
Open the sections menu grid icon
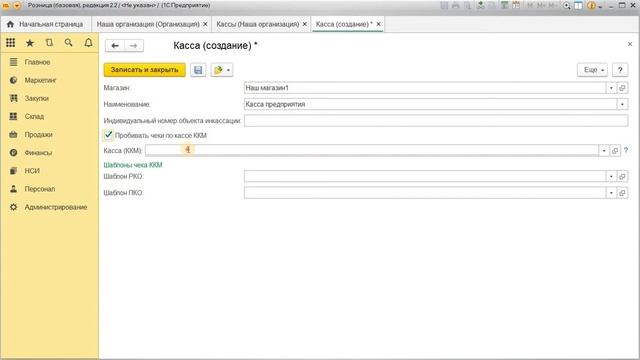pyautogui.click(x=11, y=43)
